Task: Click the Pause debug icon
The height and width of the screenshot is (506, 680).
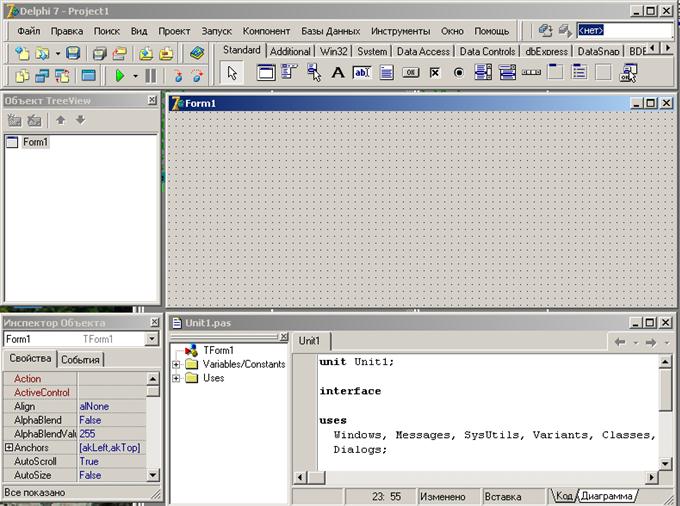Action: click(x=150, y=76)
